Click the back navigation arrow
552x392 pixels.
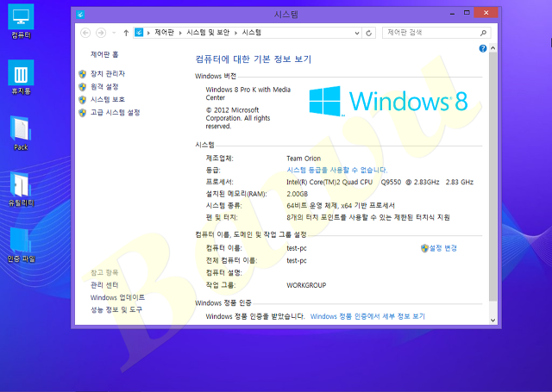click(85, 33)
